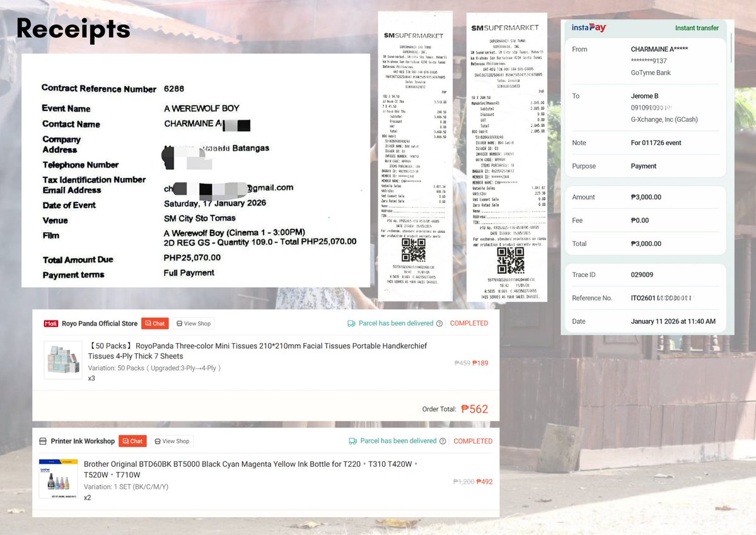Screen dimensions: 756x535
Task: Click Fee ₱0.00 value
Action: 639,220
